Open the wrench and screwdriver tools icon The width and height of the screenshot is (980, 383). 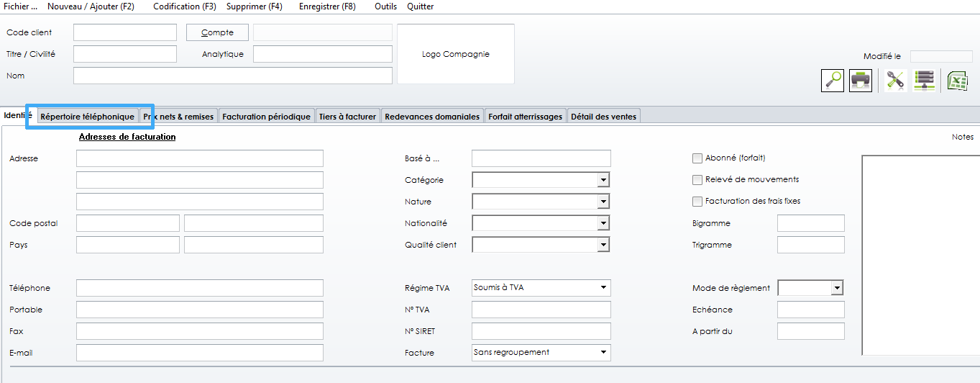click(x=895, y=80)
